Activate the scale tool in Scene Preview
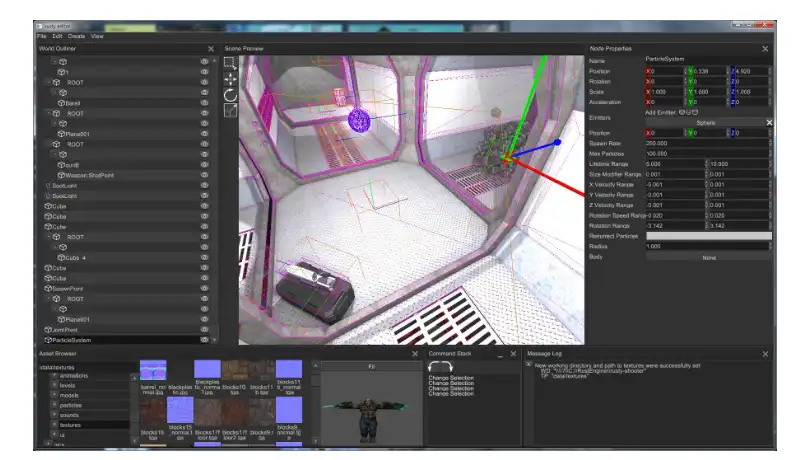 click(230, 110)
